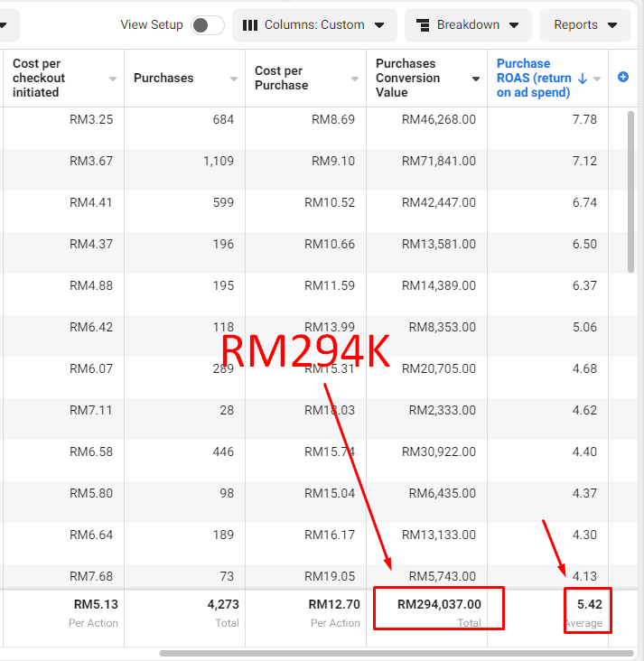This screenshot has height=661, width=644.
Task: Select the ROAS value 7.12
Action: coord(584,161)
